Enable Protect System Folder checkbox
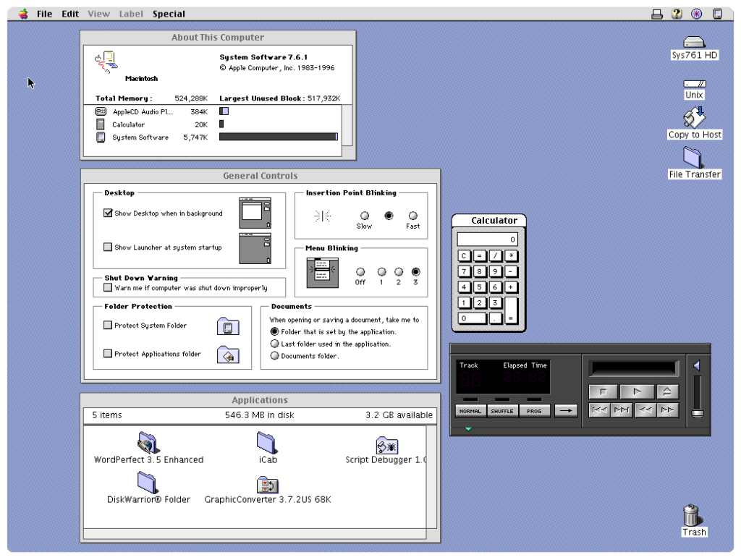This screenshot has height=560, width=741. click(x=109, y=326)
